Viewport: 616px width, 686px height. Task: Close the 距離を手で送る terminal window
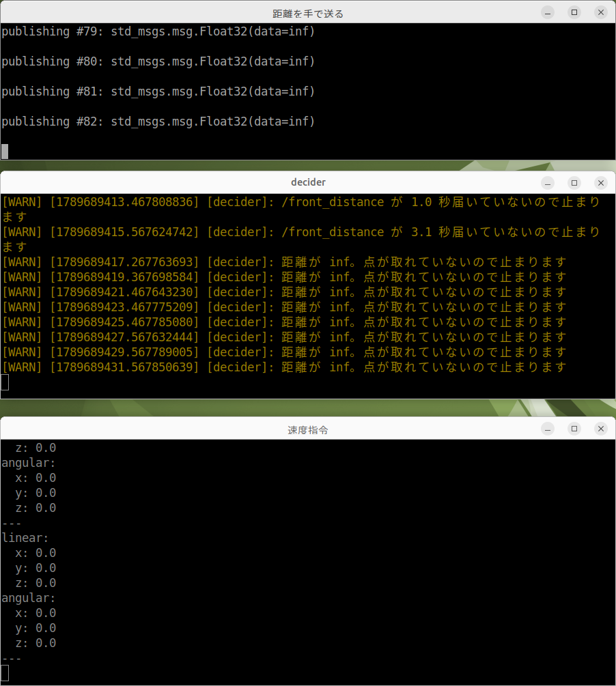(x=601, y=13)
